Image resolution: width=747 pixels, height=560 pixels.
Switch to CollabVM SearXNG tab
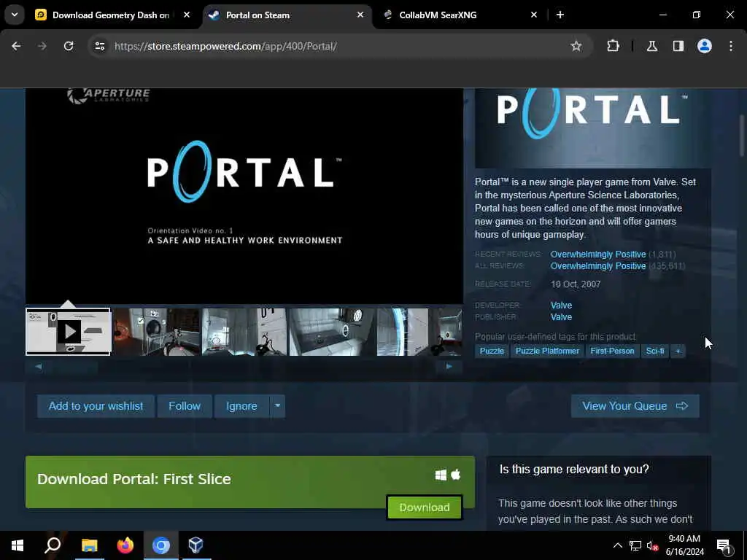pos(461,15)
